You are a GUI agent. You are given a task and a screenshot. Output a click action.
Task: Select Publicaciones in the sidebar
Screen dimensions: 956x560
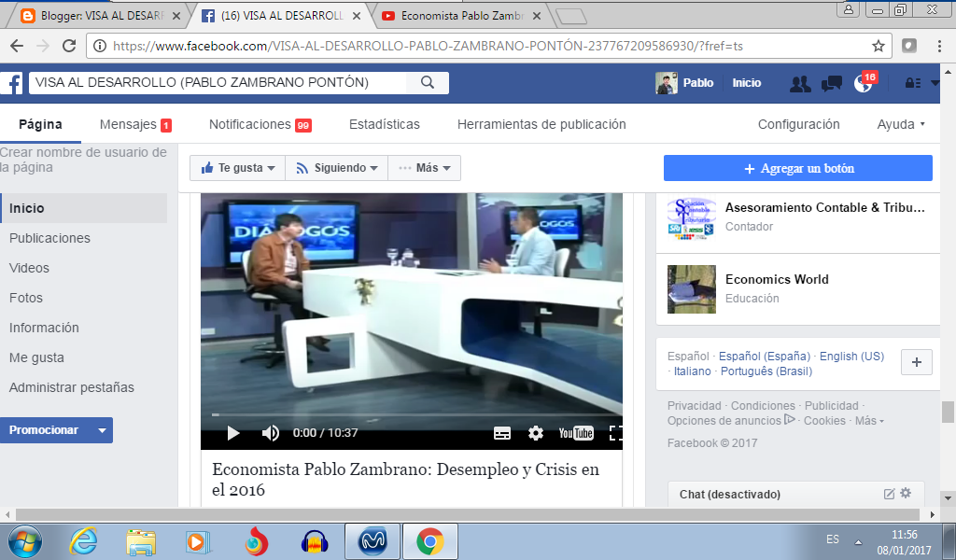click(x=50, y=238)
